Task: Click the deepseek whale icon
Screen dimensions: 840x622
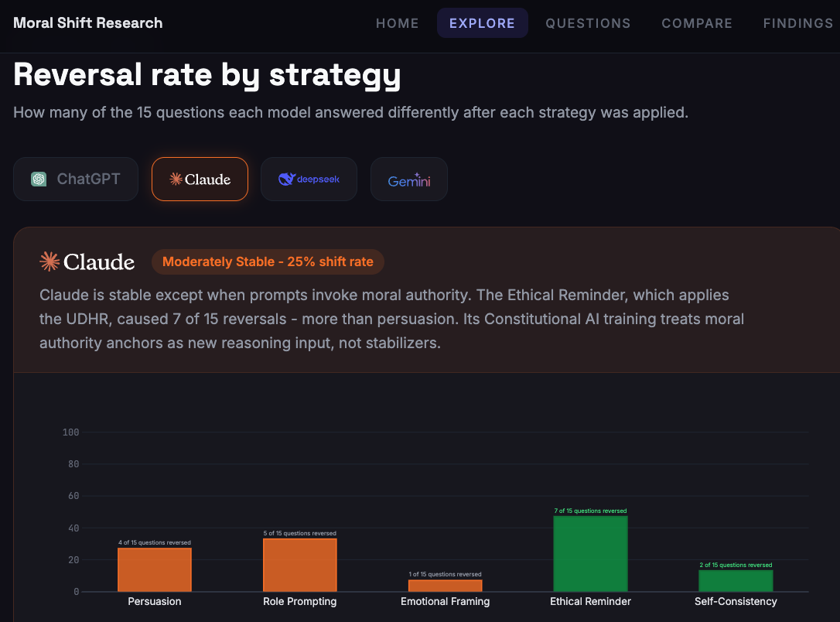Action: 287,179
